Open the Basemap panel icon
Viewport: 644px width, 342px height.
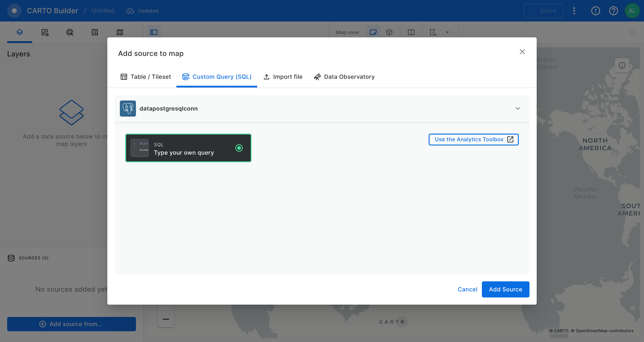[120, 32]
